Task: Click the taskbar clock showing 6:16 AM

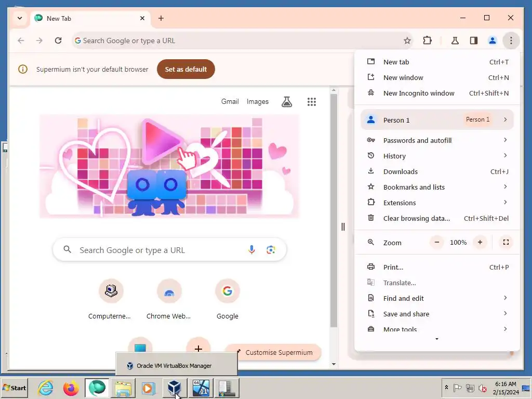Action: pos(506,388)
